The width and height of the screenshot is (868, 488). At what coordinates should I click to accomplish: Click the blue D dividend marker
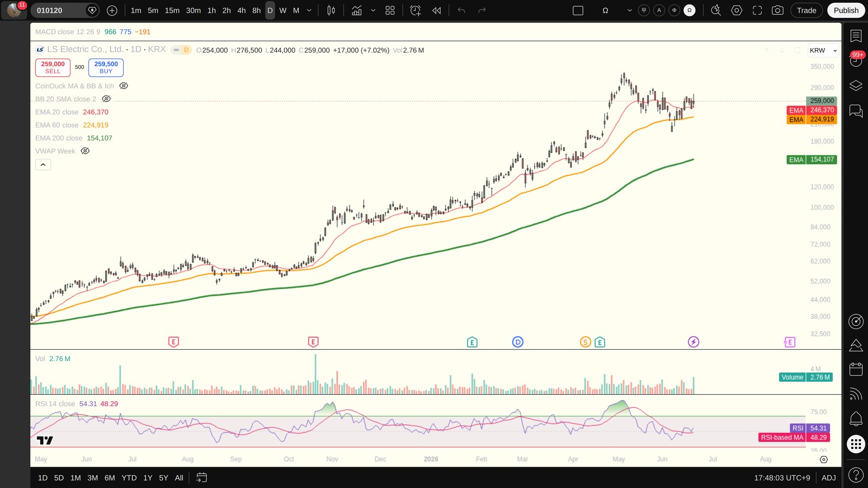point(518,342)
